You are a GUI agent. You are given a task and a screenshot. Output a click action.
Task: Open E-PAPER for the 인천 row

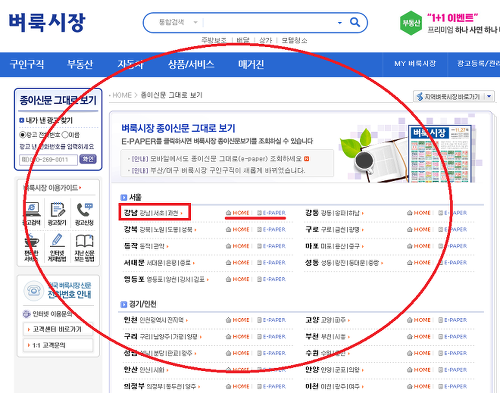click(x=271, y=320)
